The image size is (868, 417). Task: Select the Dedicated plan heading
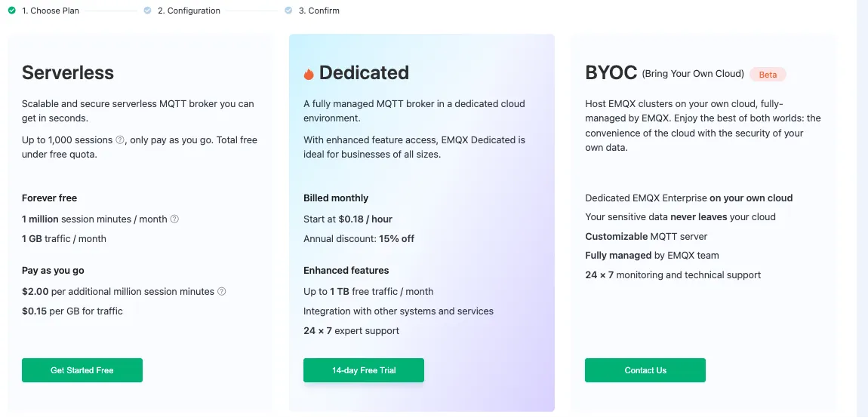(x=364, y=72)
